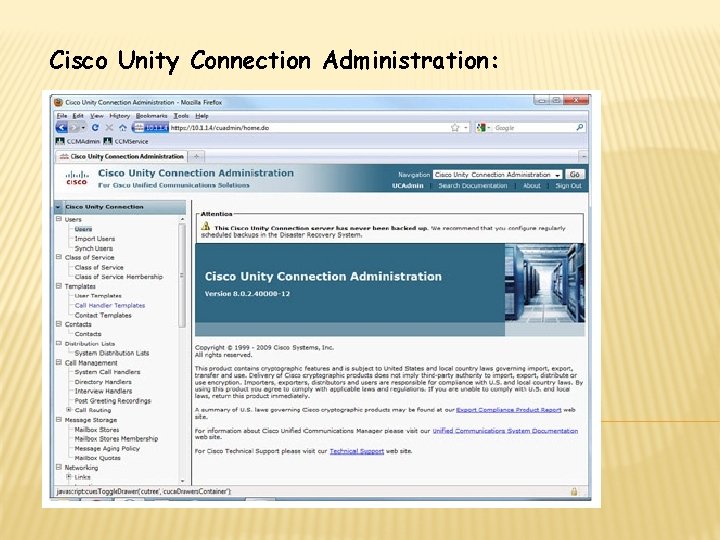Viewport: 720px width, 540px height.
Task: Open the Navigation dropdown list
Action: click(497, 175)
